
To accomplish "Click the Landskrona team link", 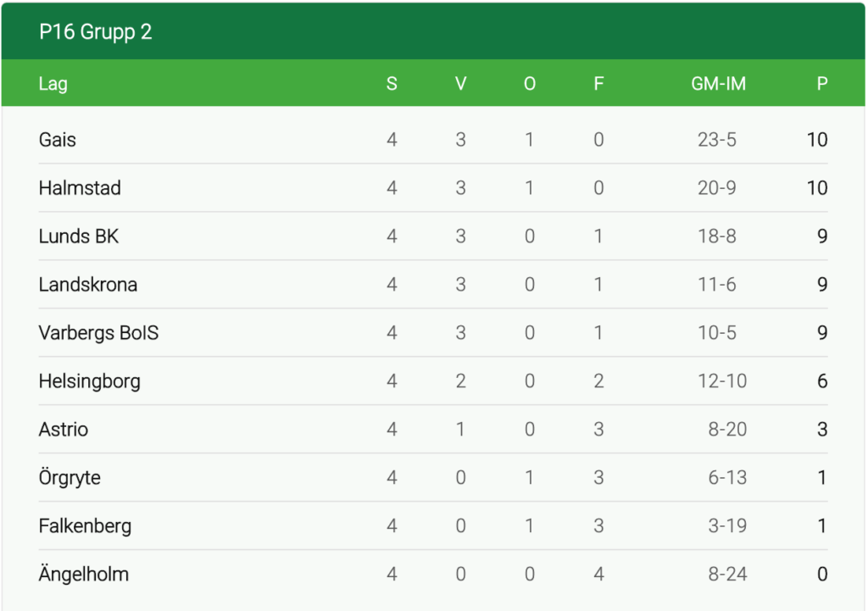I will (88, 285).
